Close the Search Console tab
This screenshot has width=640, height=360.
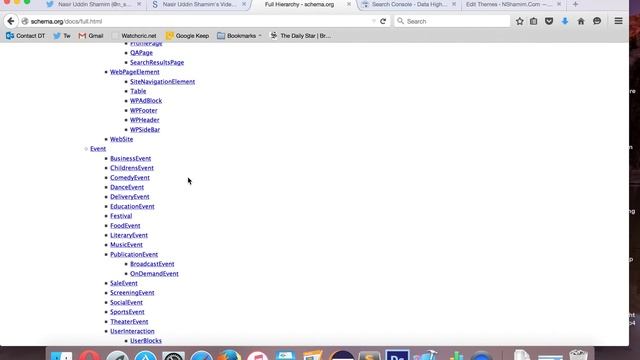(453, 4)
